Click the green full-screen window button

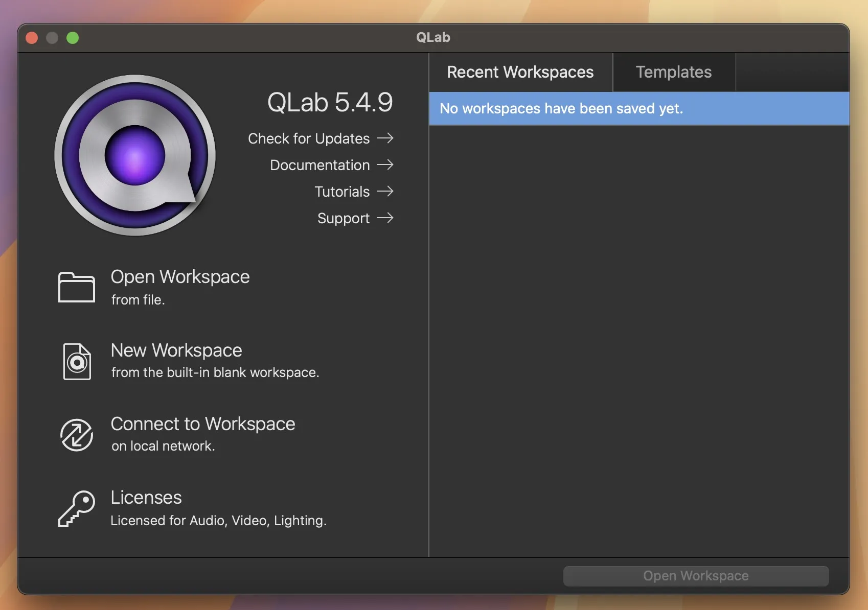click(73, 38)
